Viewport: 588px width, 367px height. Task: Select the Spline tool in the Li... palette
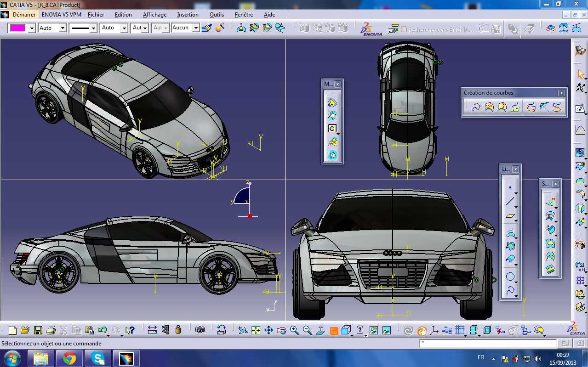pyautogui.click(x=510, y=291)
